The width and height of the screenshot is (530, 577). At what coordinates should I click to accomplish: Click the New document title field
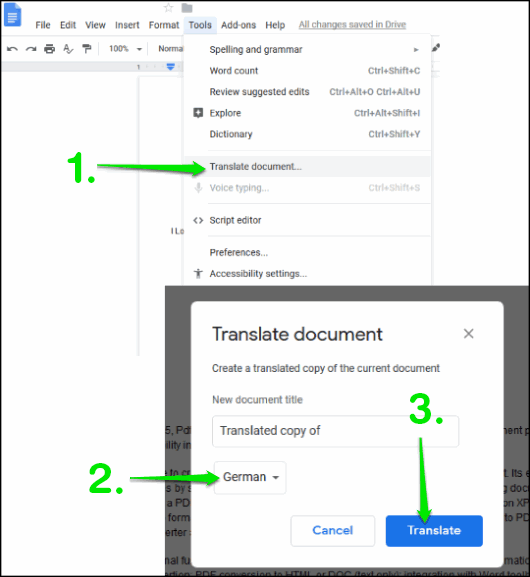click(x=335, y=431)
